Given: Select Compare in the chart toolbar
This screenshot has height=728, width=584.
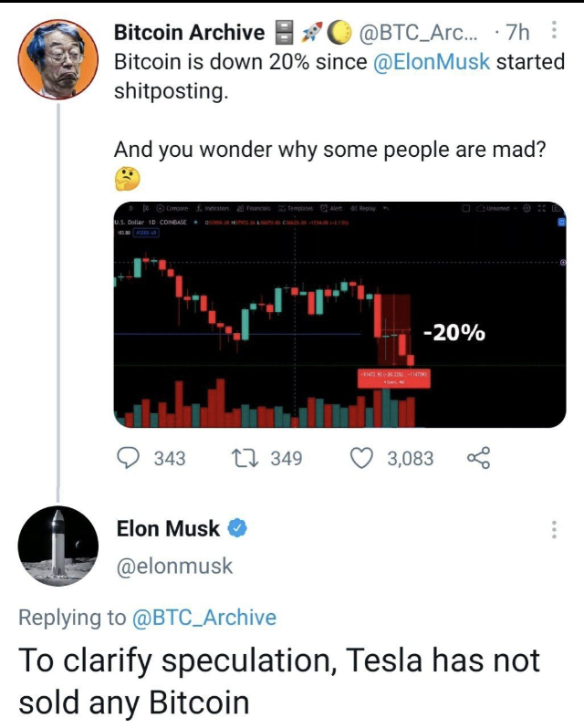Looking at the screenshot, I should point(172,209).
